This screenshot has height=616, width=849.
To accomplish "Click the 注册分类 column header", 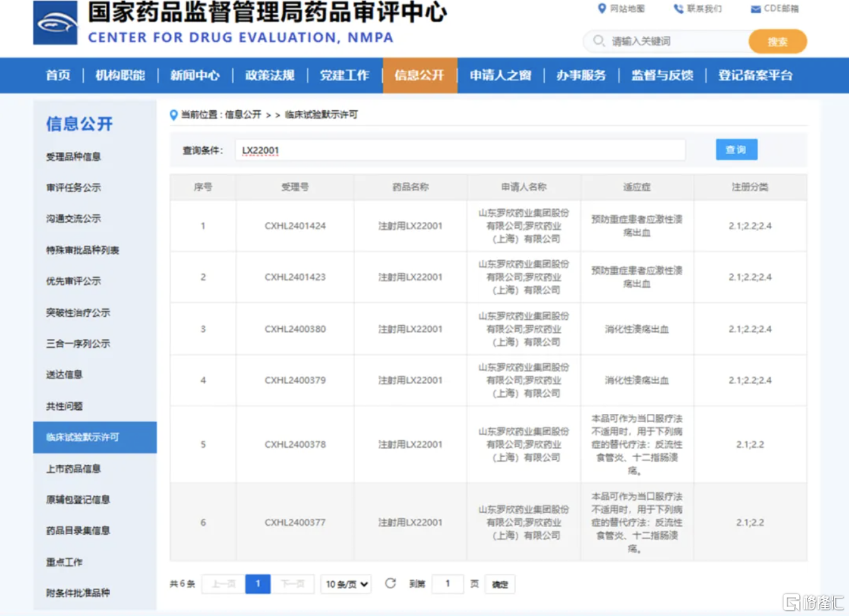I will (750, 187).
